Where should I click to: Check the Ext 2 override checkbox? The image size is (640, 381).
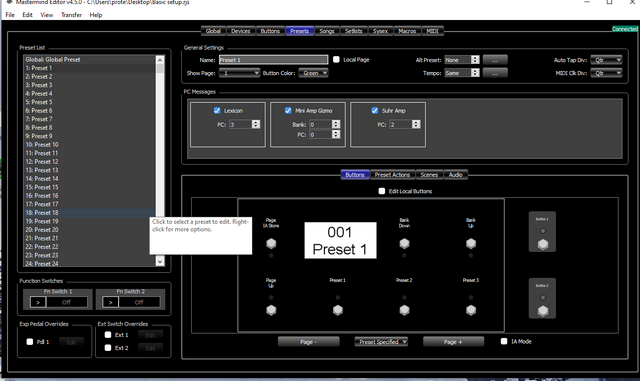[108, 348]
